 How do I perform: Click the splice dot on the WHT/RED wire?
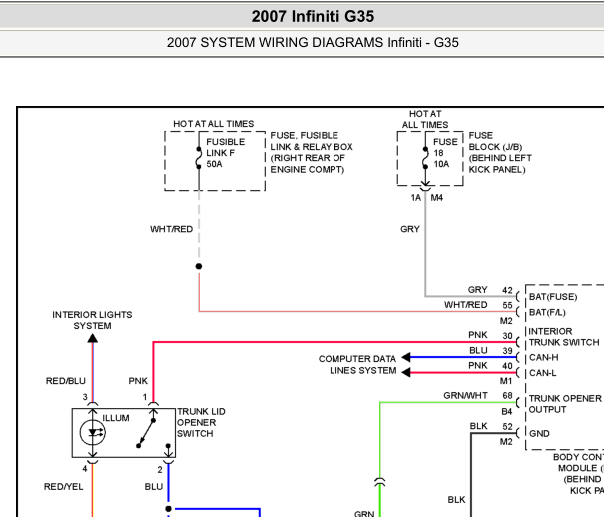point(199,266)
